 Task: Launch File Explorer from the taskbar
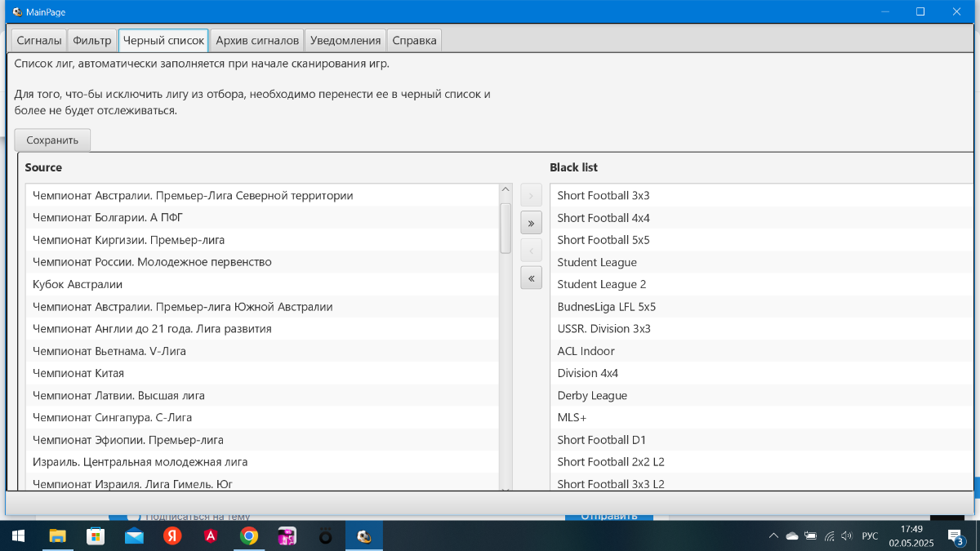click(57, 536)
